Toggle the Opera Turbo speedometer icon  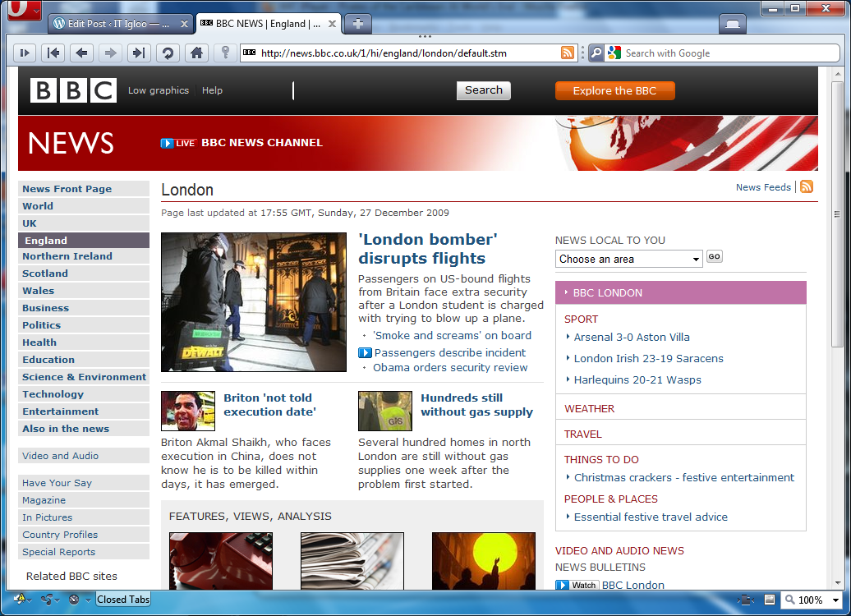(x=75, y=600)
